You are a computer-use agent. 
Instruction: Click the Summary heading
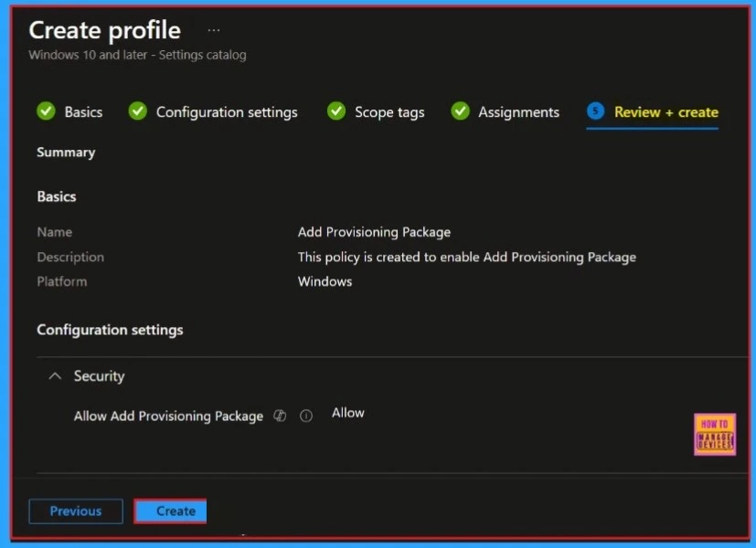point(66,153)
